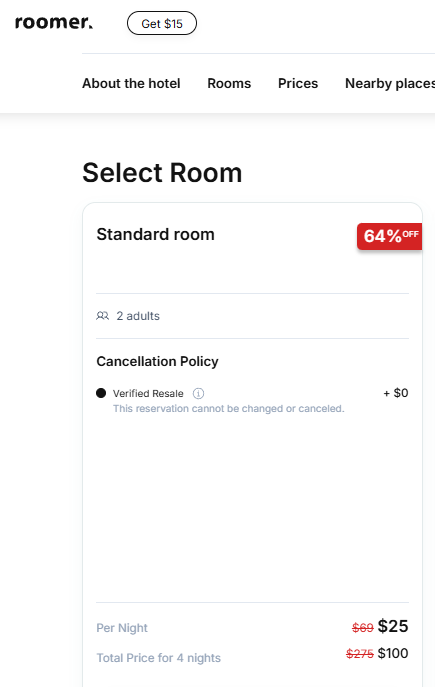Click the $100 total price
Screen dimensions: 435x687
click(393, 653)
